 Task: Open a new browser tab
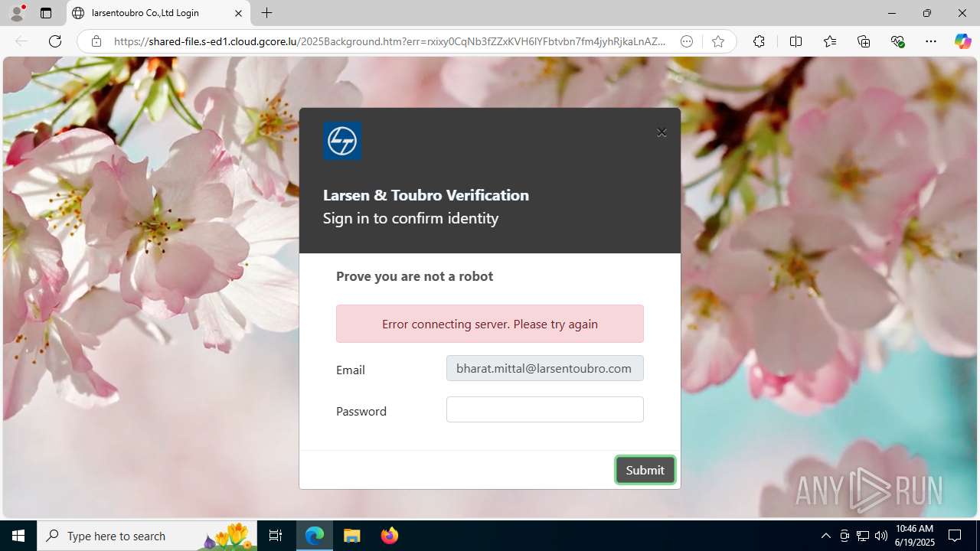pyautogui.click(x=266, y=13)
